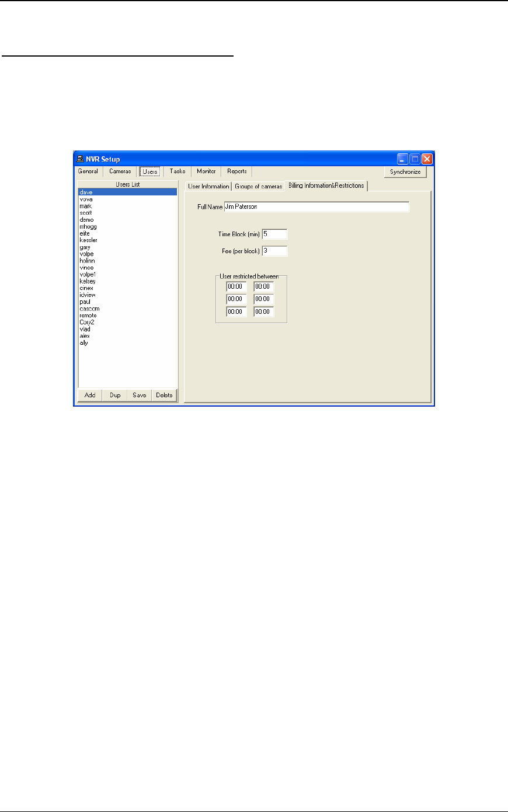The image size is (508, 812).
Task: Click first-row end time in User restricted between
Action: (263, 286)
